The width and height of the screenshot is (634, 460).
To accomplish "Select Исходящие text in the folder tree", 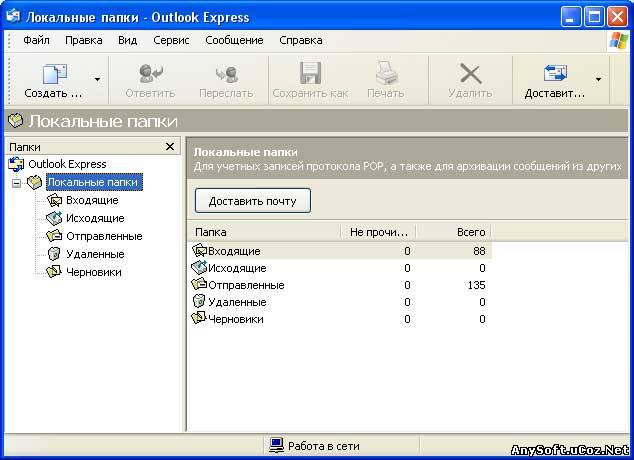I will [95, 218].
